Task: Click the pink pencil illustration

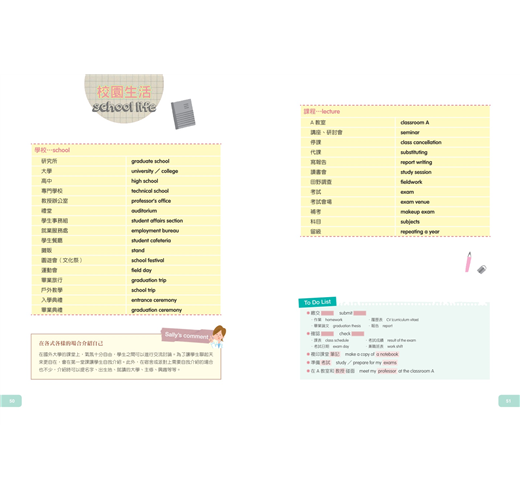Action: [x=468, y=262]
